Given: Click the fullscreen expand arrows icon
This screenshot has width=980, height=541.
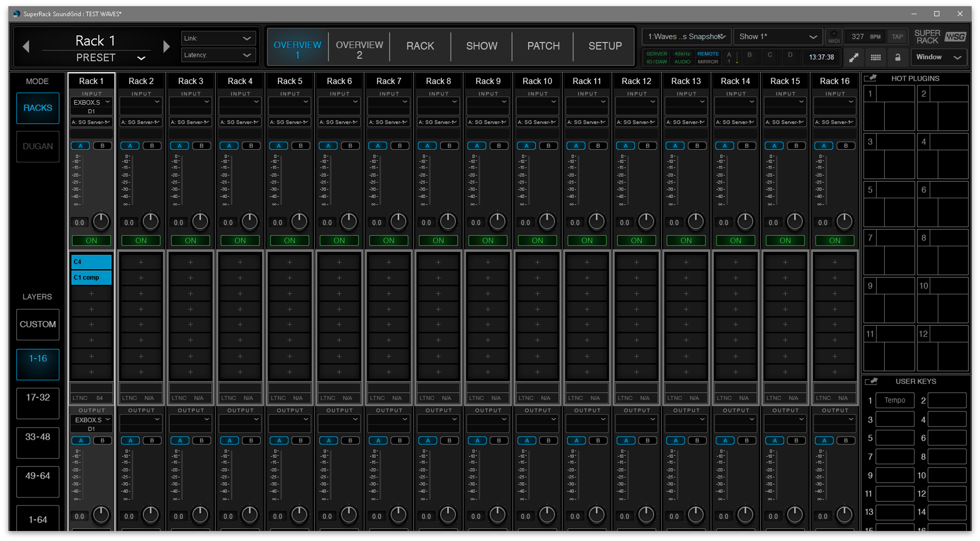Looking at the screenshot, I should [854, 57].
